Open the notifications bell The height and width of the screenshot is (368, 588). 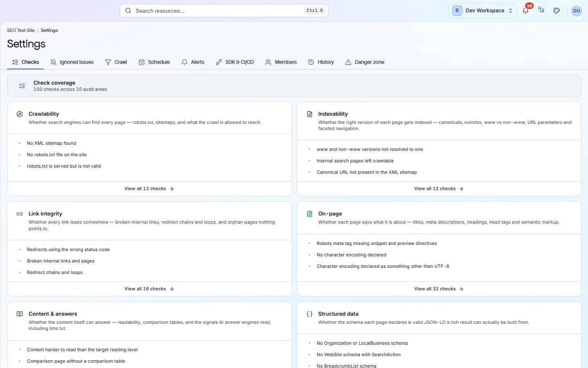point(526,11)
